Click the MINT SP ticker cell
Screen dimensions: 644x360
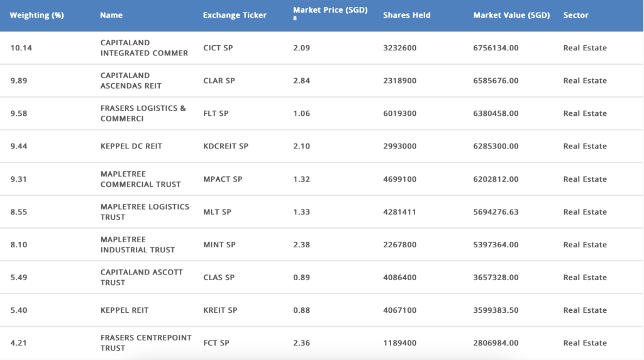tap(219, 245)
